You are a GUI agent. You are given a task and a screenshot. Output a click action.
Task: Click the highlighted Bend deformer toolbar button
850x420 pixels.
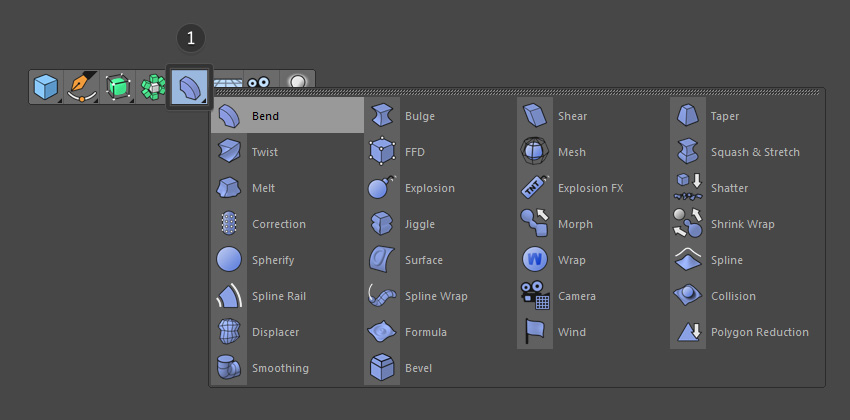189,88
